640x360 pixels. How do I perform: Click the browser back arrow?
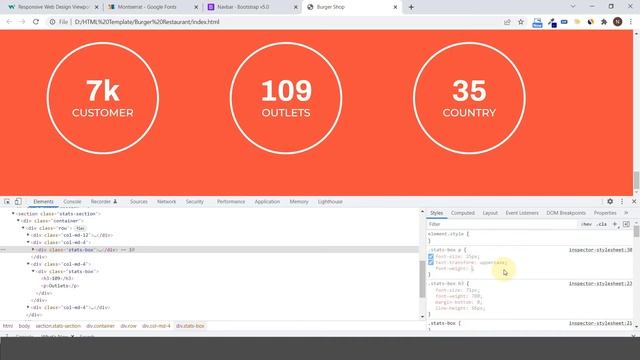9,22
